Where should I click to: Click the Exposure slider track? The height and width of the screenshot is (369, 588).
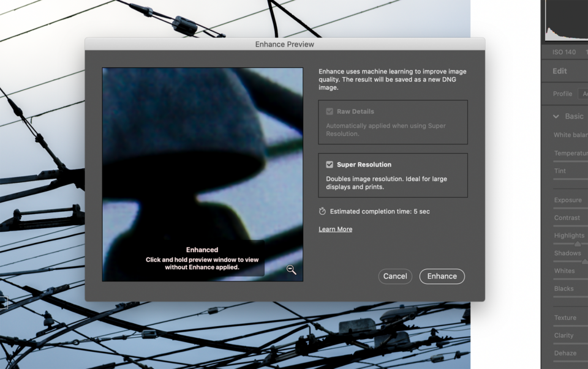571,209
